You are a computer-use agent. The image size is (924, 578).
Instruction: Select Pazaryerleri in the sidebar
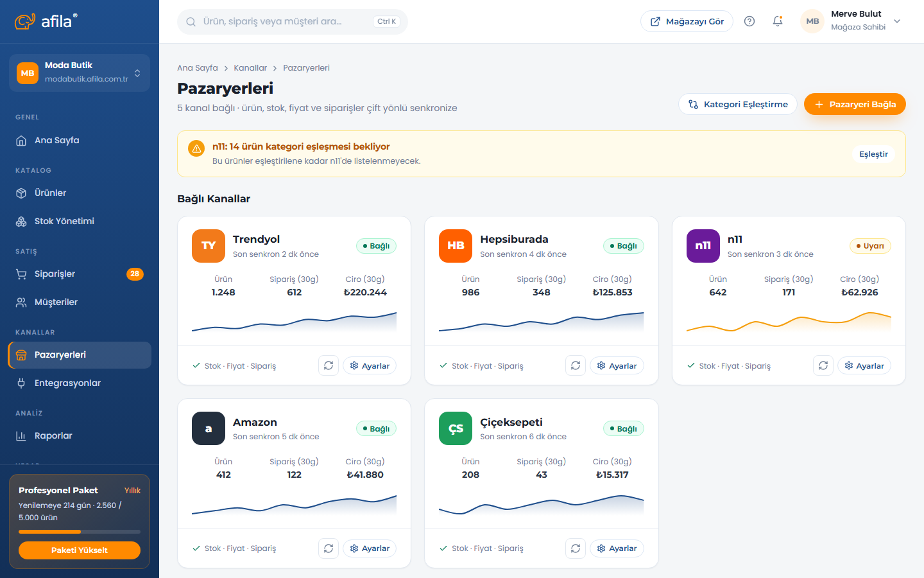point(80,355)
